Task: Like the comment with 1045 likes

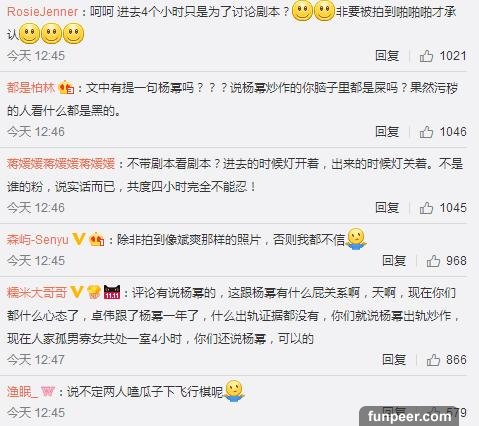Action: [426, 208]
